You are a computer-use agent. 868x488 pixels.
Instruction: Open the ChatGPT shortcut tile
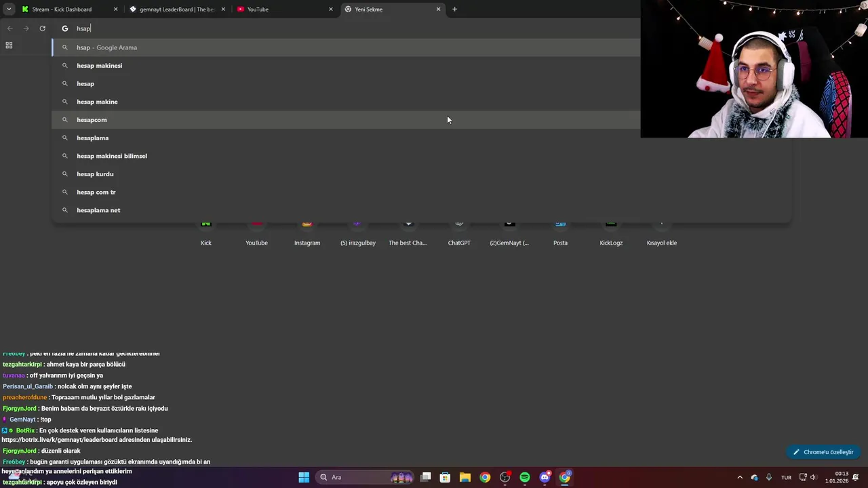tap(459, 233)
